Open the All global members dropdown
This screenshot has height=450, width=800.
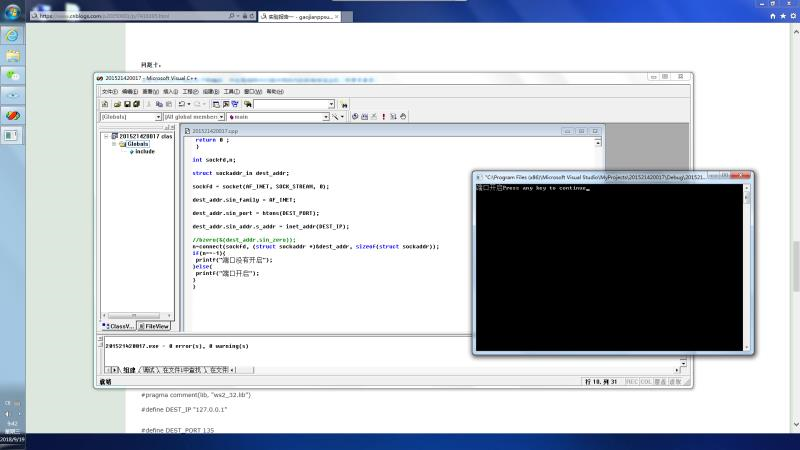point(220,117)
